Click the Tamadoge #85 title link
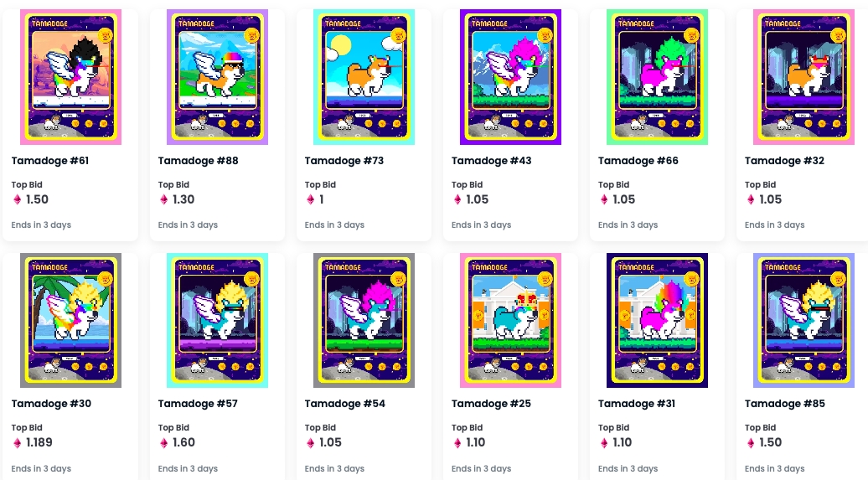 point(785,404)
